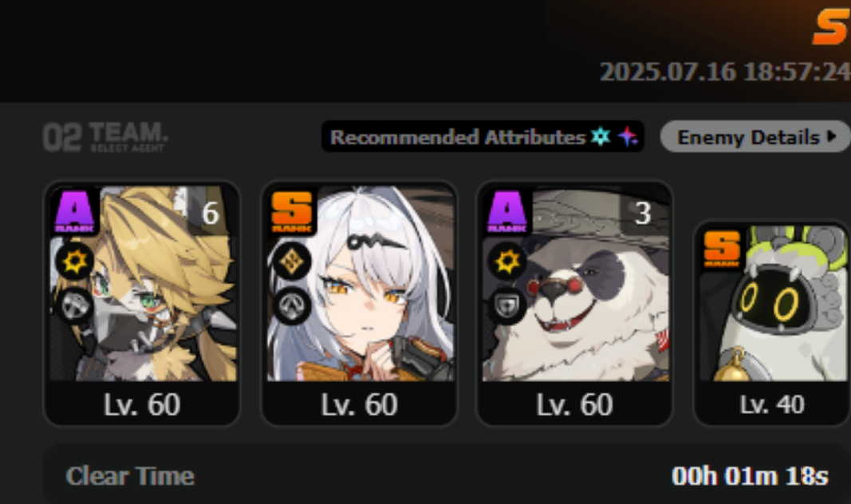Image resolution: width=851 pixels, height=504 pixels.
Task: Click the physical attribute icon on the blonde agent
Action: (x=75, y=262)
